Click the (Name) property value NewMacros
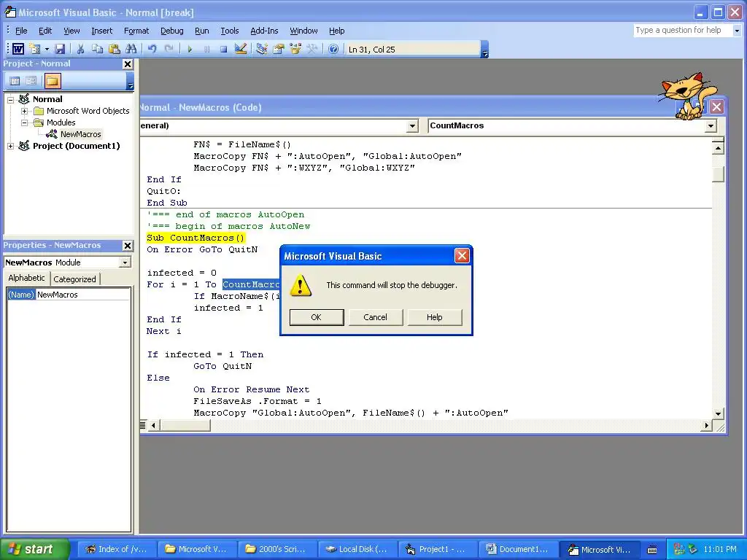Screen dimensions: 747x560 click(x=83, y=295)
